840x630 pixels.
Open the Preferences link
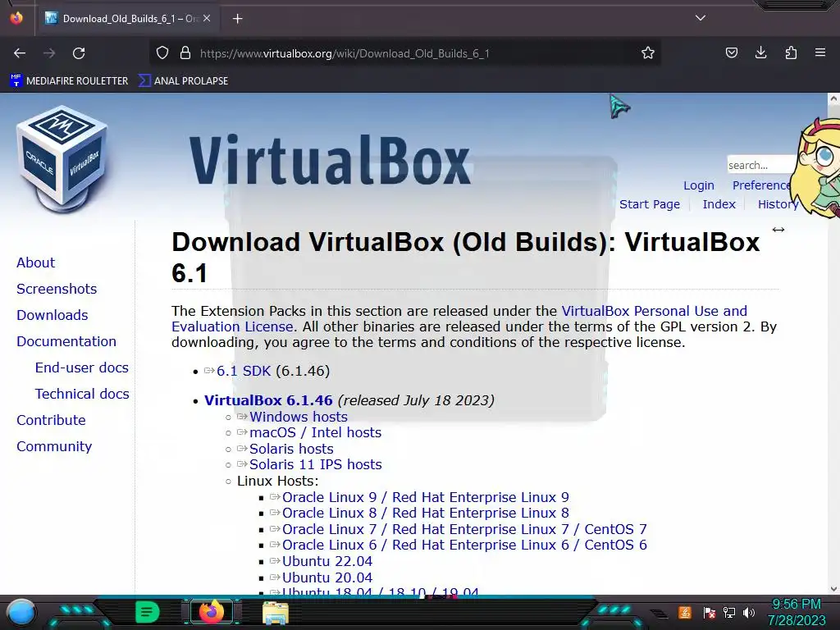pos(762,185)
